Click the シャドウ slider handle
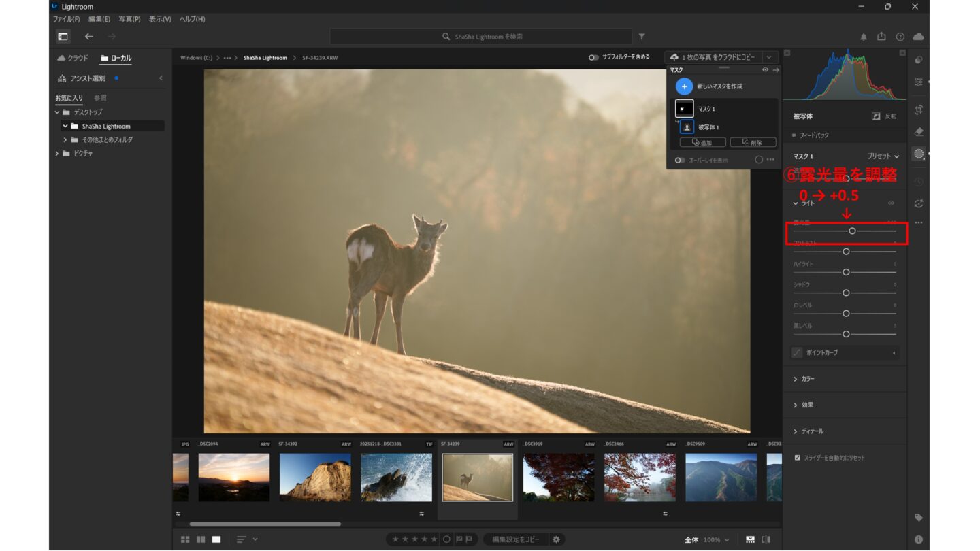The width and height of the screenshot is (980, 551). click(x=846, y=293)
